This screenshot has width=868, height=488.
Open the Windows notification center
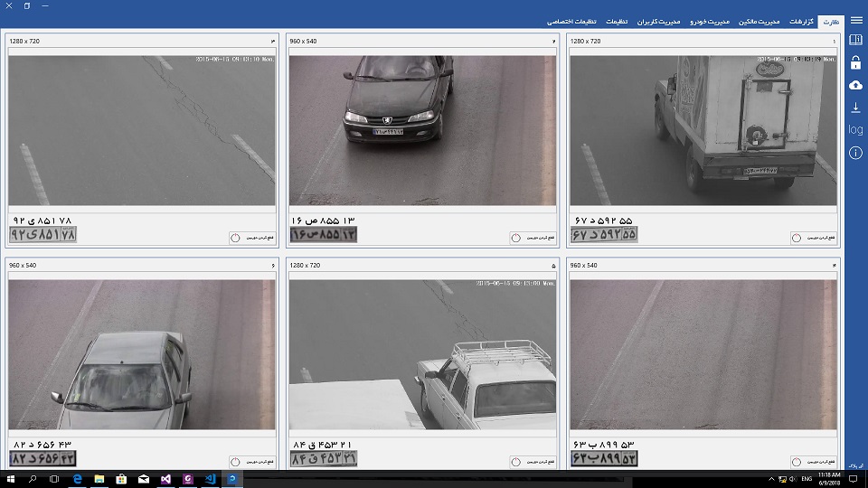(853, 479)
